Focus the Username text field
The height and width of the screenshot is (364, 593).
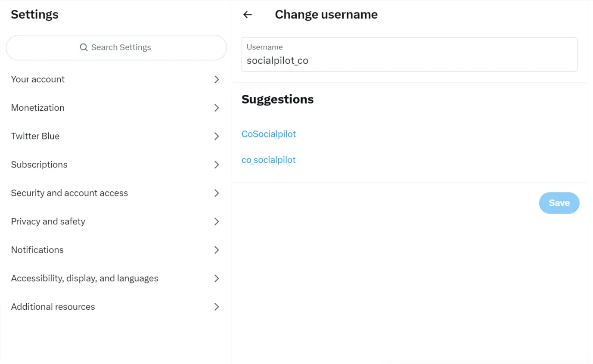pos(409,60)
